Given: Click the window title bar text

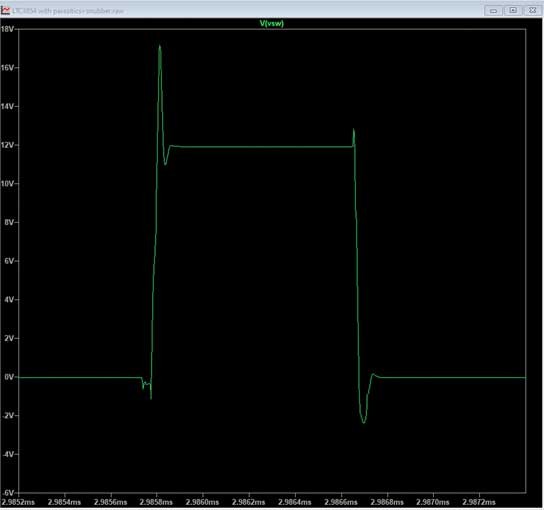Looking at the screenshot, I should 68,11.
